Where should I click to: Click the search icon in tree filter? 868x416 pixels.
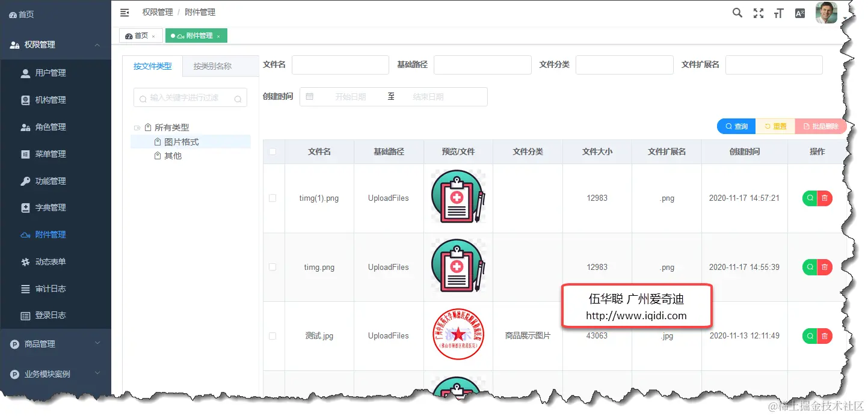click(238, 99)
